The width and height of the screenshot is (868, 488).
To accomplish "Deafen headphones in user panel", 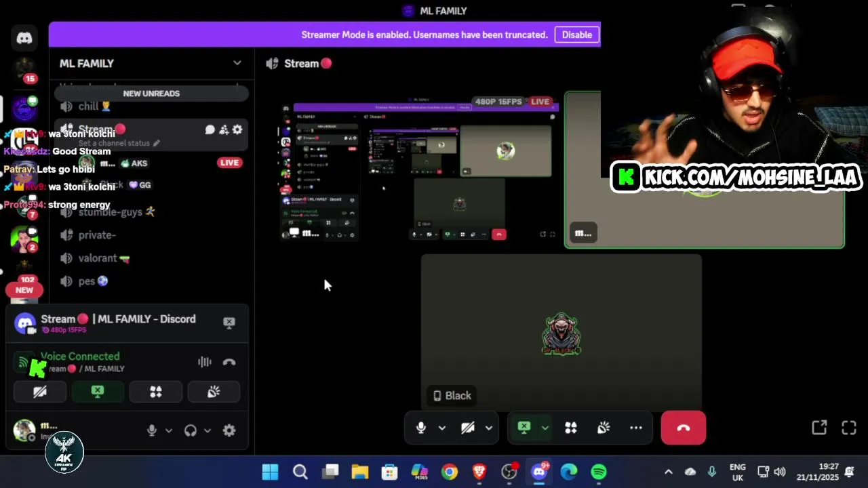I will point(191,430).
